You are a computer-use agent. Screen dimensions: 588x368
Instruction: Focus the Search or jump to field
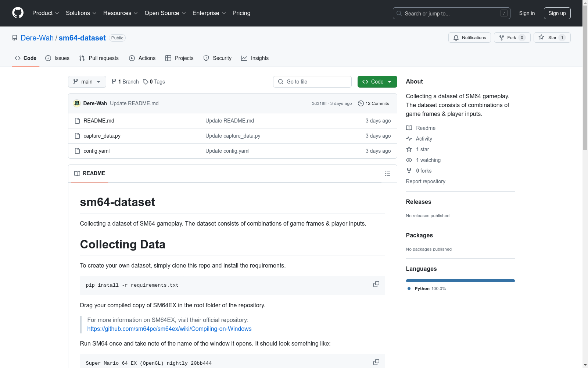coord(452,13)
